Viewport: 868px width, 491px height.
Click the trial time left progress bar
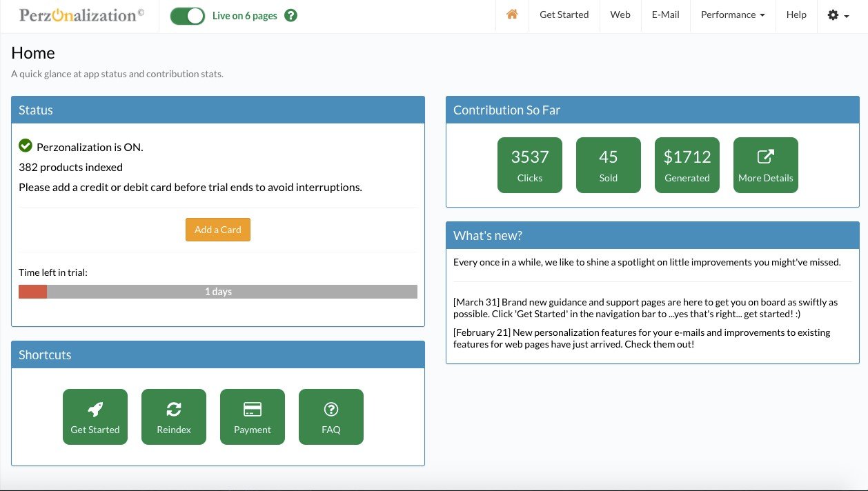click(x=218, y=292)
